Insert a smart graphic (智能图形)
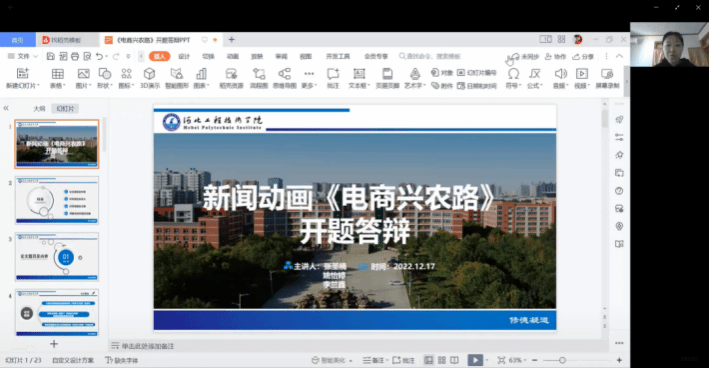 tap(177, 78)
